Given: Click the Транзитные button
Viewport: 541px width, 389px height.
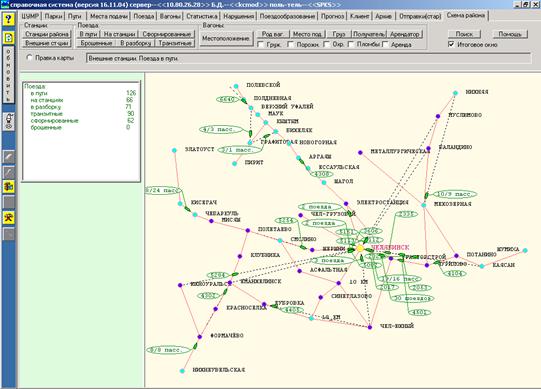Looking at the screenshot, I should click(x=175, y=43).
